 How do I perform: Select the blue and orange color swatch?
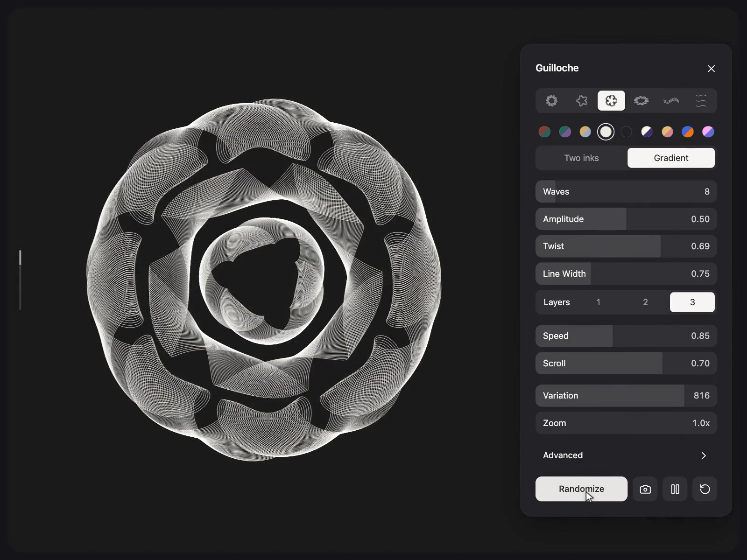coord(688,132)
